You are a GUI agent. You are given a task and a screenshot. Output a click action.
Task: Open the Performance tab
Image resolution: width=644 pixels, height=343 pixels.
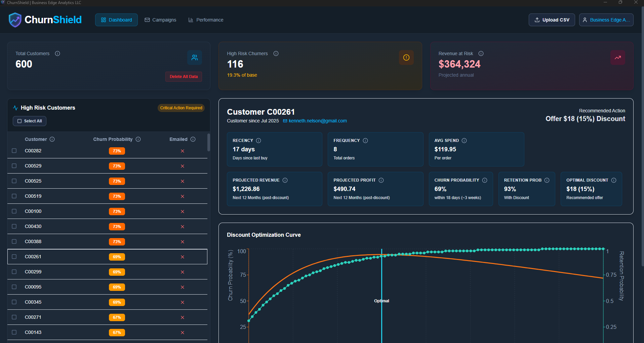point(206,20)
